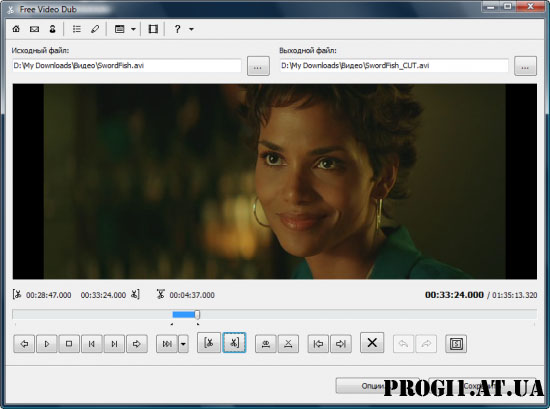550x409 pixels.
Task: Open the home page icon in toolbar
Action: pyautogui.click(x=16, y=29)
